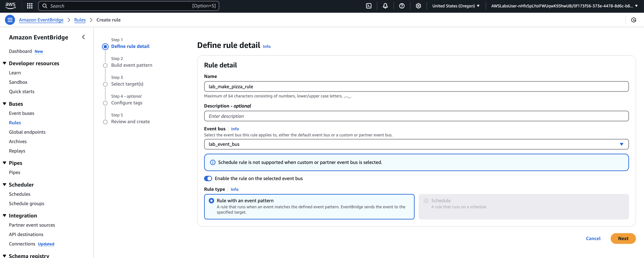Click the rule Name input field
The width and height of the screenshot is (644, 258).
point(416,86)
